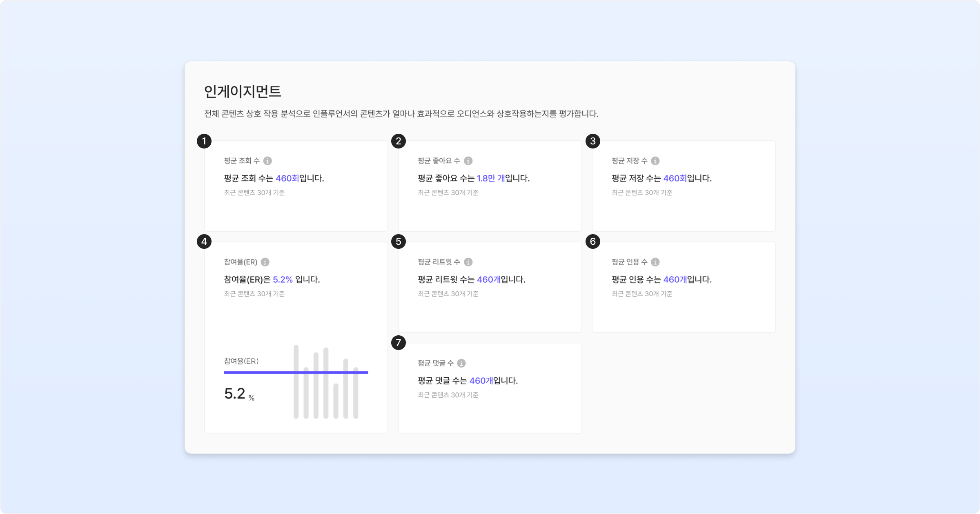Click the purple ER average line on chart

pos(261,372)
